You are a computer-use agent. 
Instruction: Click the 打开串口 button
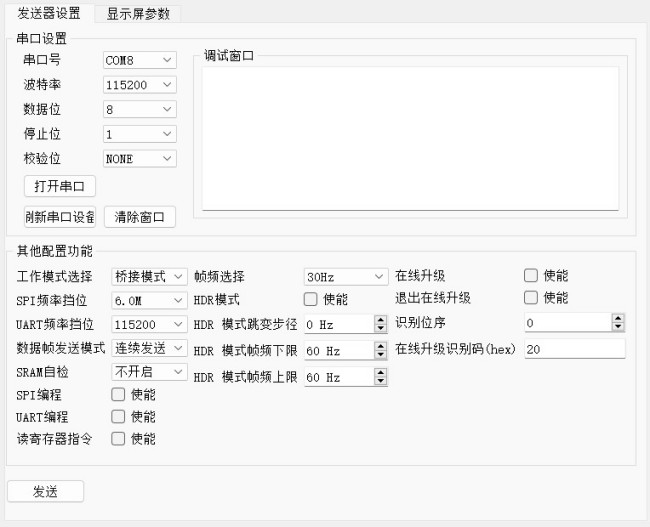click(59, 187)
